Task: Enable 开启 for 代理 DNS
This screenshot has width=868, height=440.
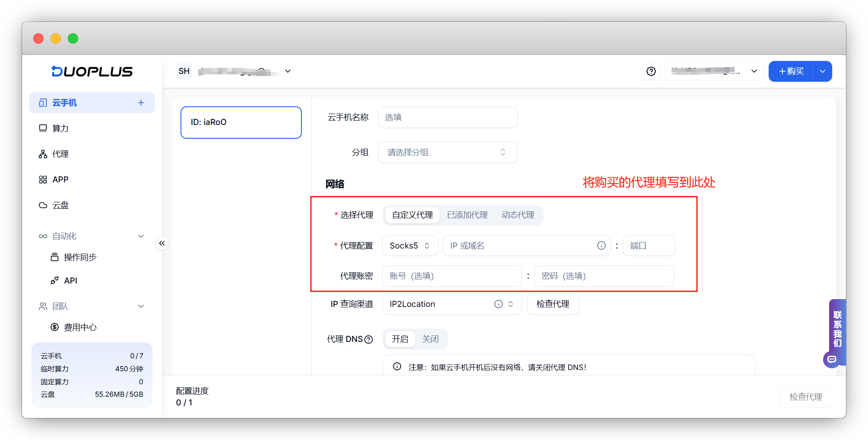Action: tap(399, 339)
